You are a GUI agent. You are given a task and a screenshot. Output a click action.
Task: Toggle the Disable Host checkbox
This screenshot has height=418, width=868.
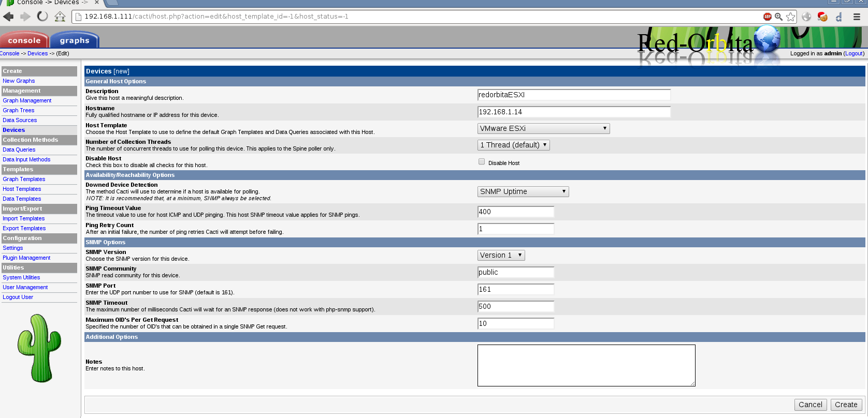[x=482, y=162]
